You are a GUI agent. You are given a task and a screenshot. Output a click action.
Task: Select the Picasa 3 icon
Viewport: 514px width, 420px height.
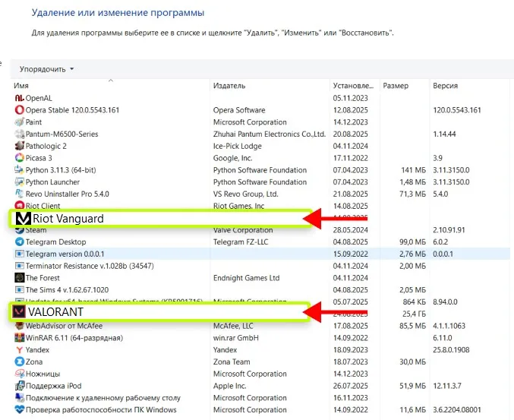[x=19, y=158]
